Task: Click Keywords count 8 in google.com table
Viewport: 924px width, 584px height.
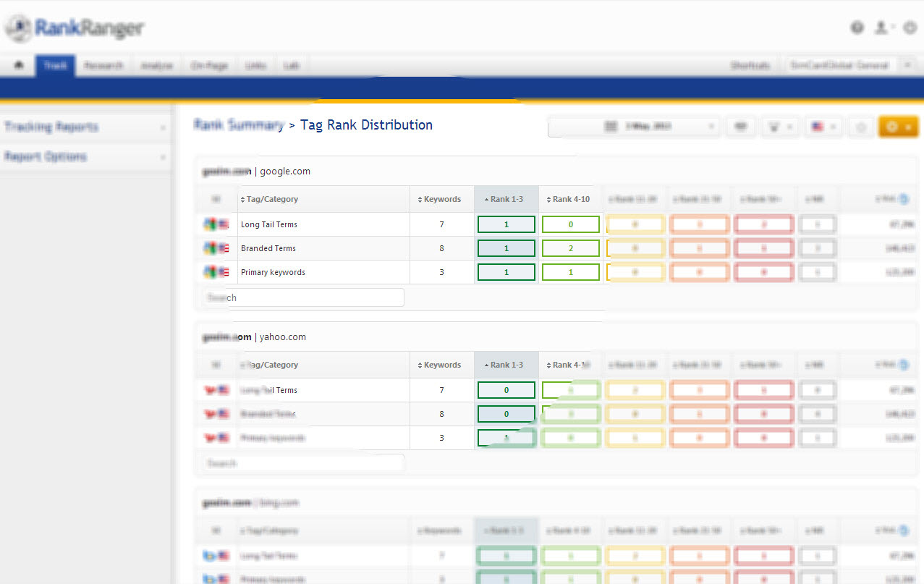Action: coord(442,248)
